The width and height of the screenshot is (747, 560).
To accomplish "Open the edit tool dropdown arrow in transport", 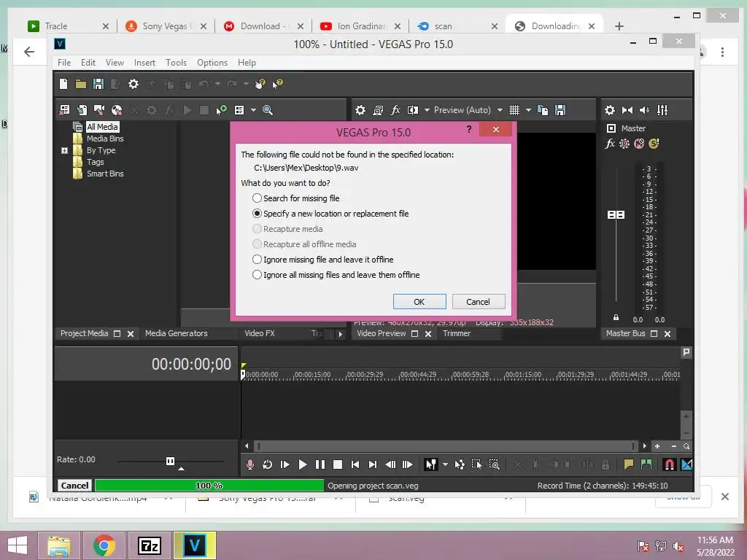I will (x=445, y=464).
